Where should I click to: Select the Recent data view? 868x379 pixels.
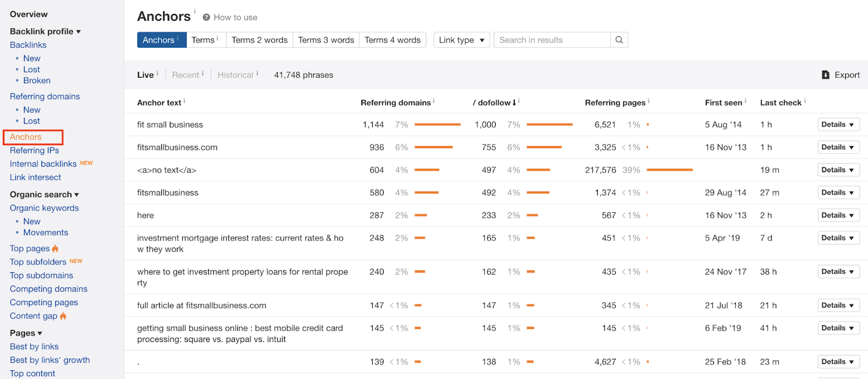[x=186, y=75]
